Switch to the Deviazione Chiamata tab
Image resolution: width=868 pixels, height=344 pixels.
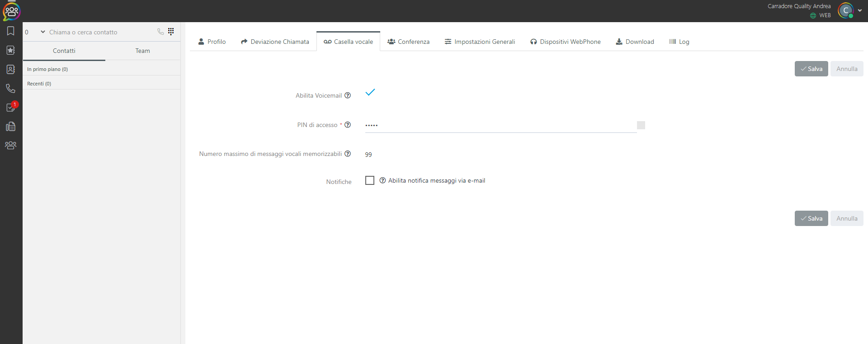click(x=275, y=42)
